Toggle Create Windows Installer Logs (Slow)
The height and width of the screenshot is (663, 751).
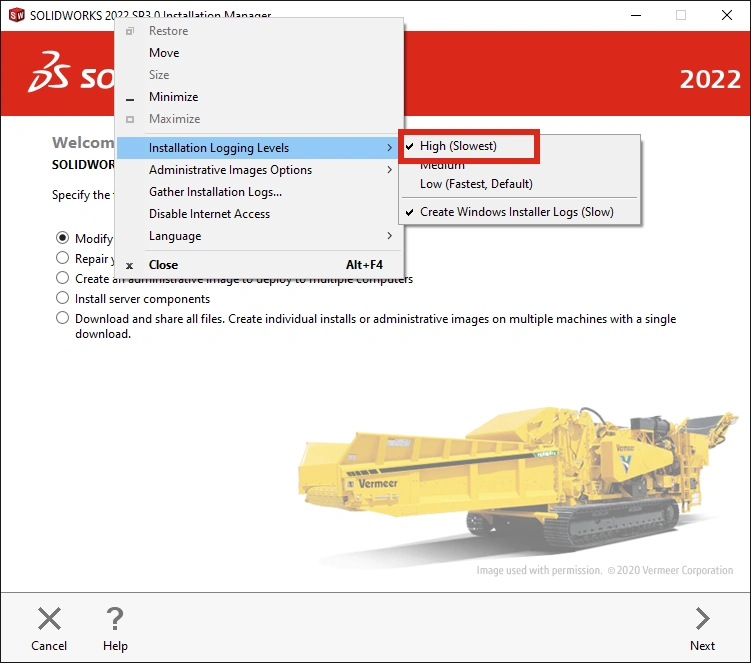pyautogui.click(x=519, y=212)
